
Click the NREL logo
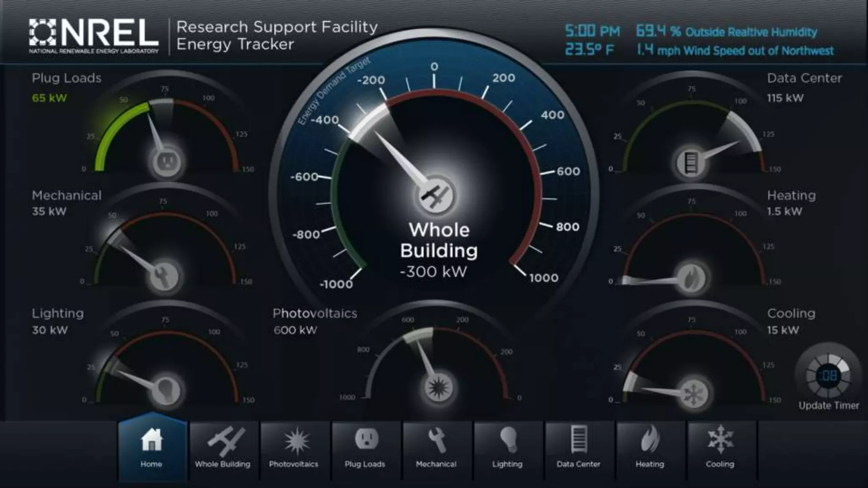[94, 36]
